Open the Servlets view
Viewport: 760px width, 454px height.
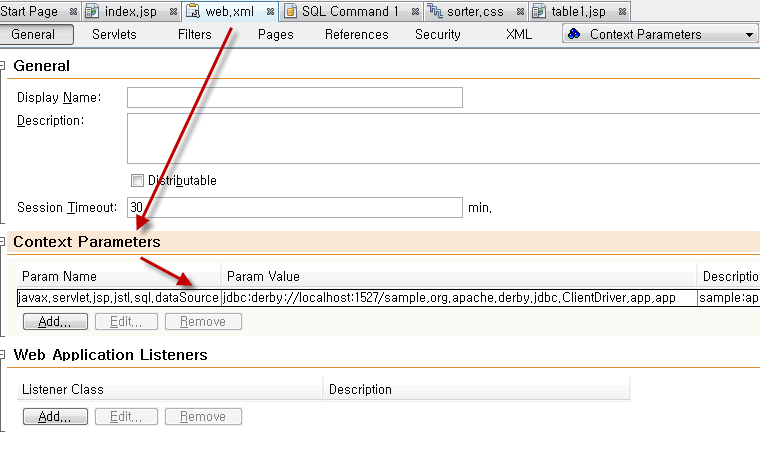[x=114, y=34]
